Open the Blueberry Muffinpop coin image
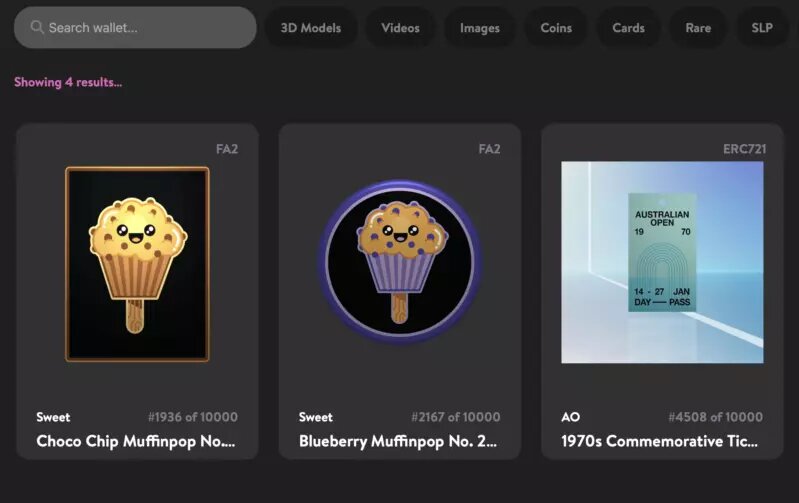 (x=400, y=262)
